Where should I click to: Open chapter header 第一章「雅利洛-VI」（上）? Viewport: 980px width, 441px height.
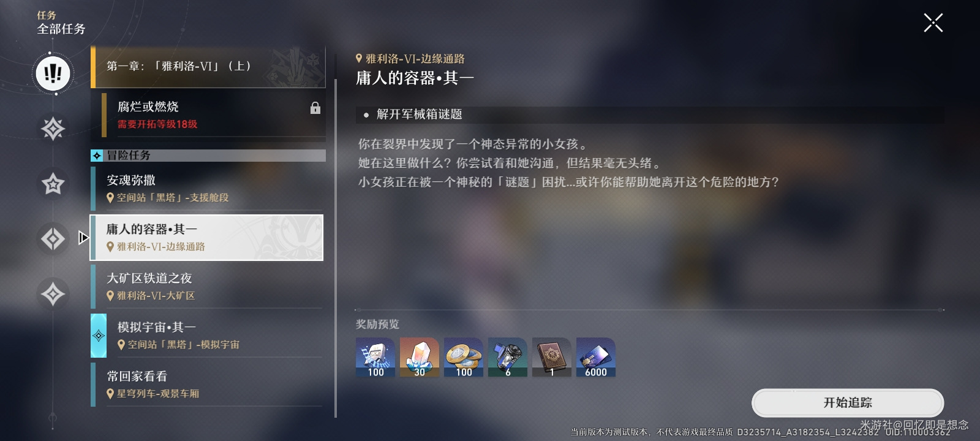(x=208, y=67)
